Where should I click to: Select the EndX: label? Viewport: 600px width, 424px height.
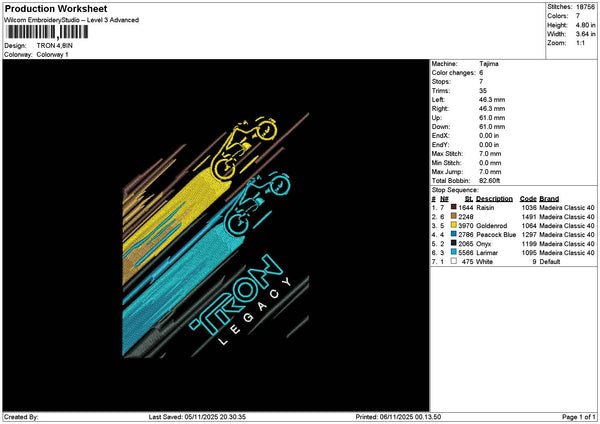pos(440,135)
